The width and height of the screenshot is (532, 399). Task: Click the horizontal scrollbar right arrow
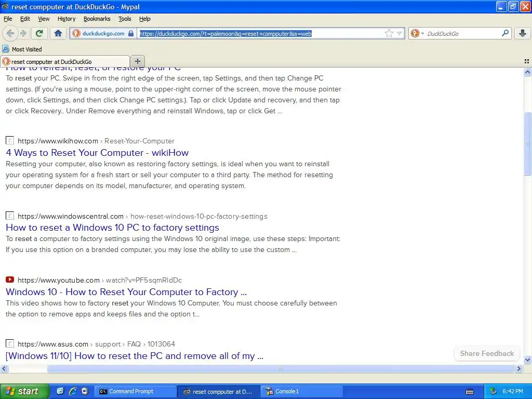coord(518,368)
